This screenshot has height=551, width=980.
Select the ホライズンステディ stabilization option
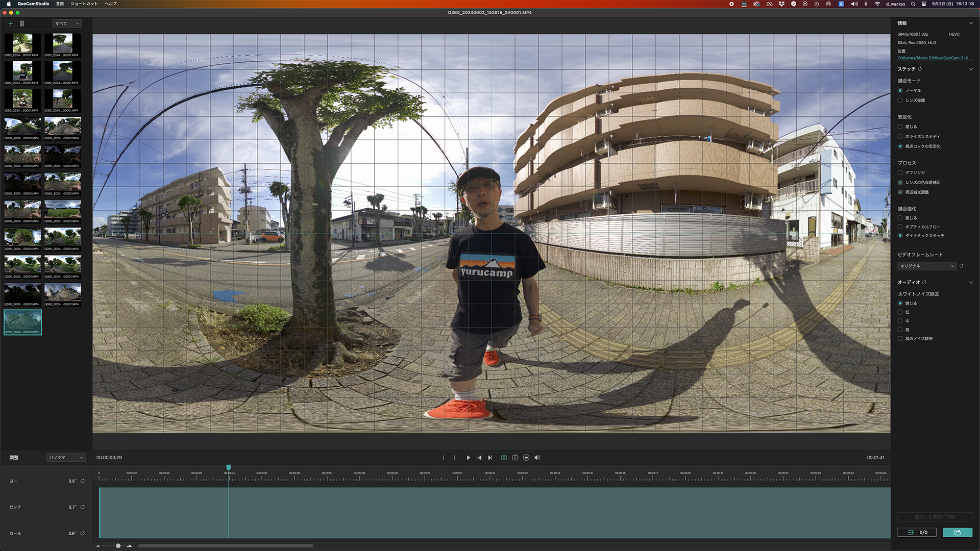pyautogui.click(x=900, y=136)
